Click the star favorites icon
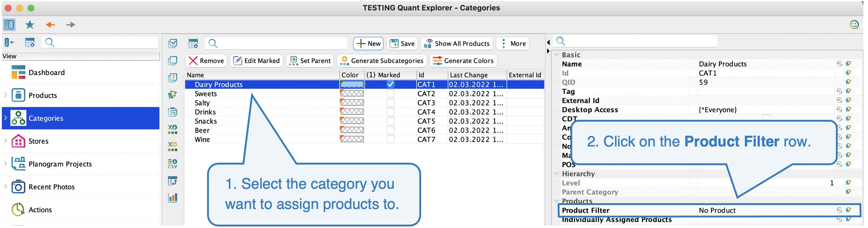This screenshot has width=868, height=228. tap(30, 25)
